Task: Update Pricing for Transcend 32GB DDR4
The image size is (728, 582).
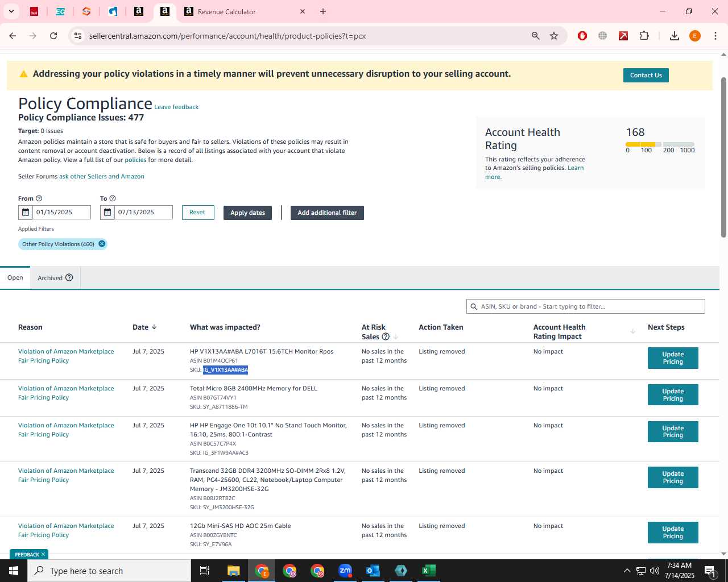Action: [x=673, y=477]
